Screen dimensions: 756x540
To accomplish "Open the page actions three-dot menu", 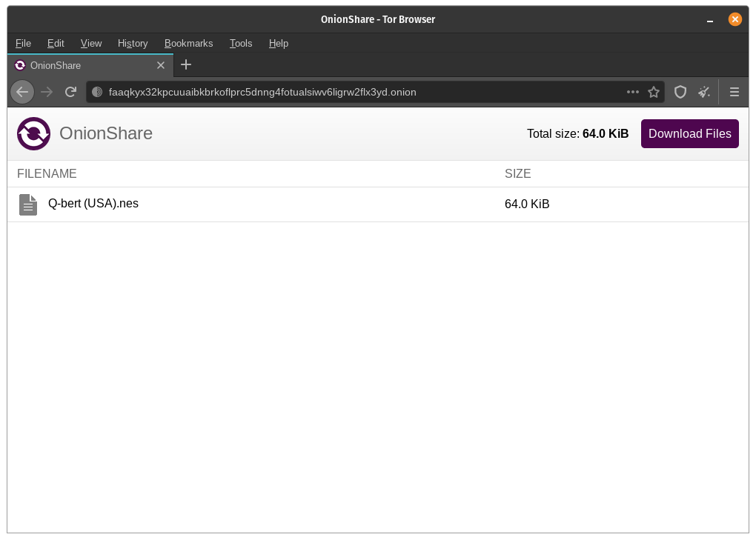I will tap(632, 92).
